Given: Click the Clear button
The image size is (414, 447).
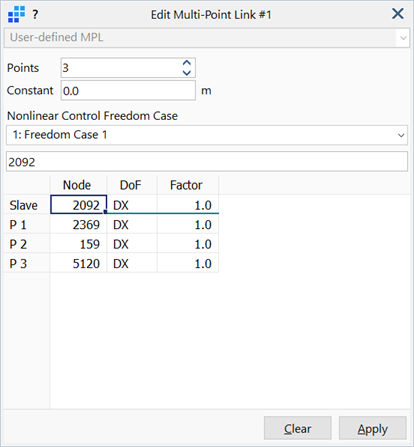Looking at the screenshot, I should click(x=298, y=428).
